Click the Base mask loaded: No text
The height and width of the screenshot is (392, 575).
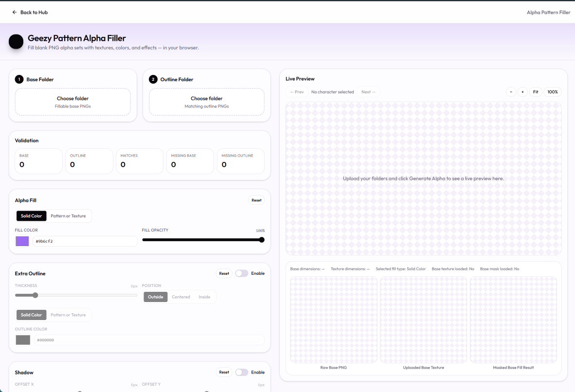(x=500, y=269)
